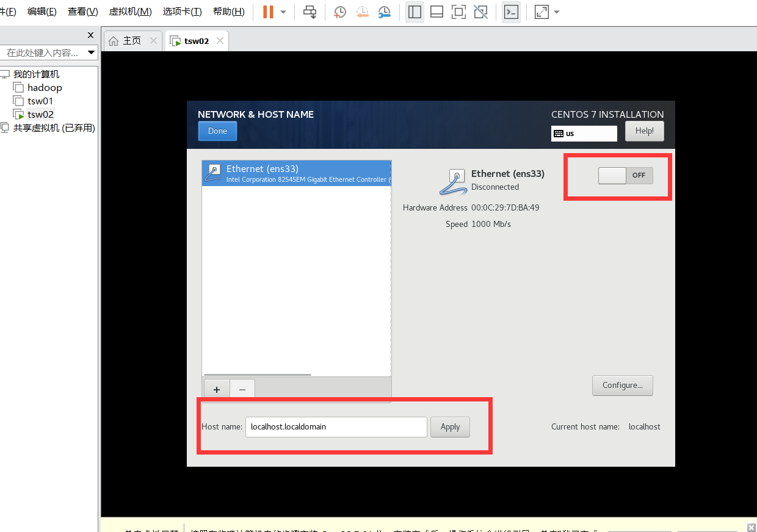Open the 编辑(E) menu
757x532 pixels.
[x=42, y=12]
